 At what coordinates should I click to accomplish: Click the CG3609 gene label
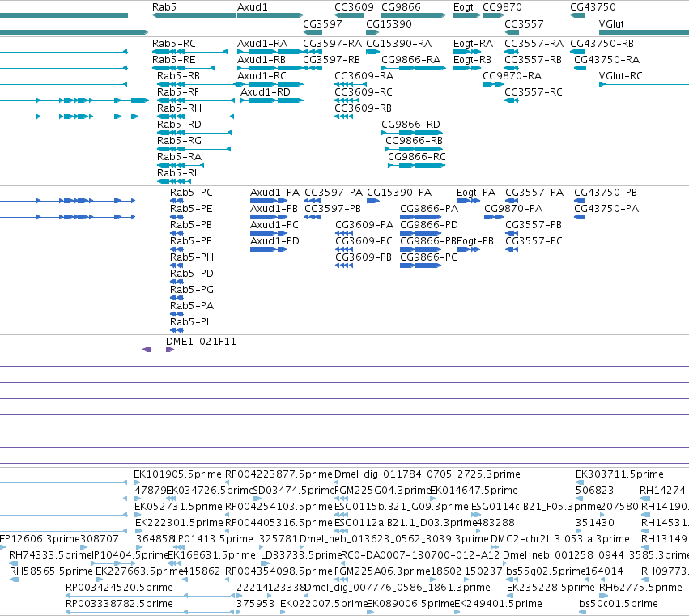click(x=354, y=7)
